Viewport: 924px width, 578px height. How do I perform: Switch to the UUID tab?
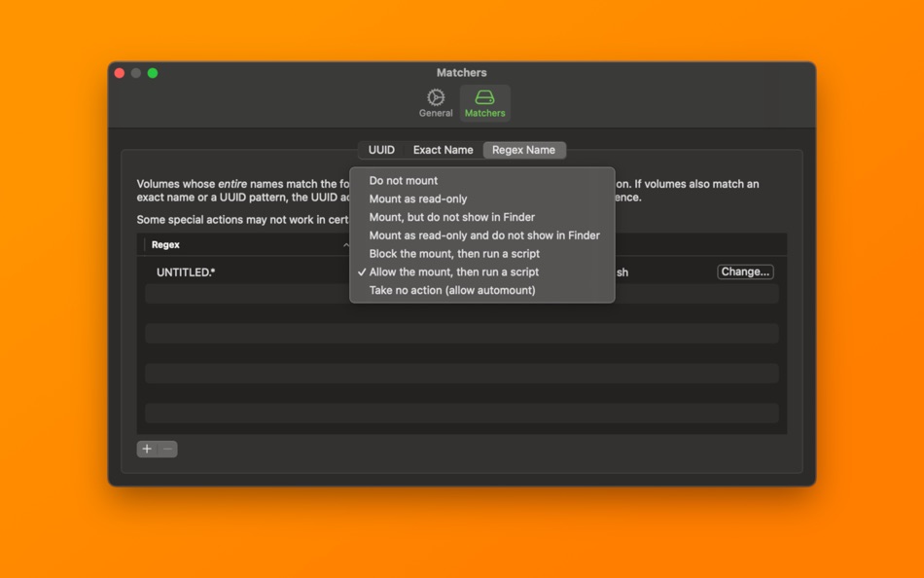tap(379, 150)
